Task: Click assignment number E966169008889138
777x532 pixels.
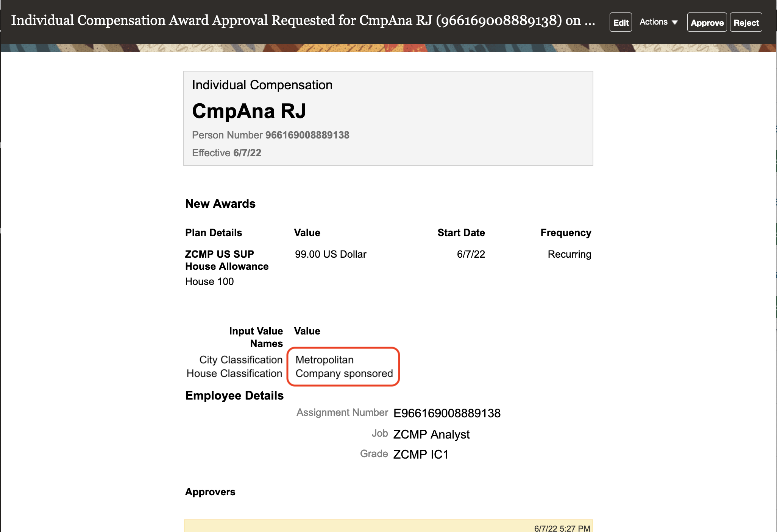Action: pyautogui.click(x=447, y=413)
